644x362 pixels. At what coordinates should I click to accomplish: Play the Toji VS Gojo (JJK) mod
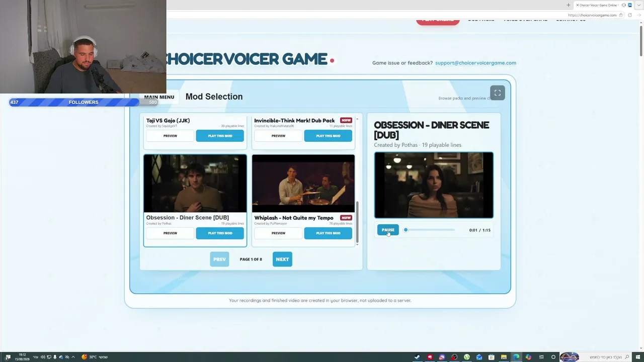[220, 136]
